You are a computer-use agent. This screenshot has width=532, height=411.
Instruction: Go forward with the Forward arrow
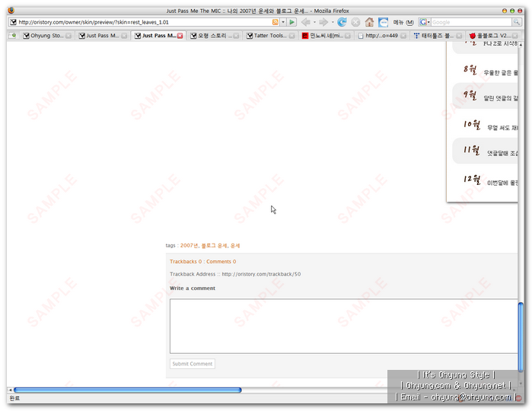323,22
